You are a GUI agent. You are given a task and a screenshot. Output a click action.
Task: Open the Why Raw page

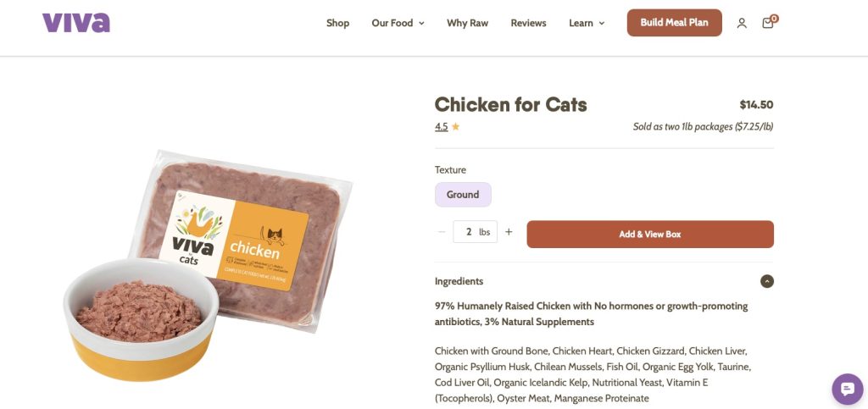(x=467, y=23)
